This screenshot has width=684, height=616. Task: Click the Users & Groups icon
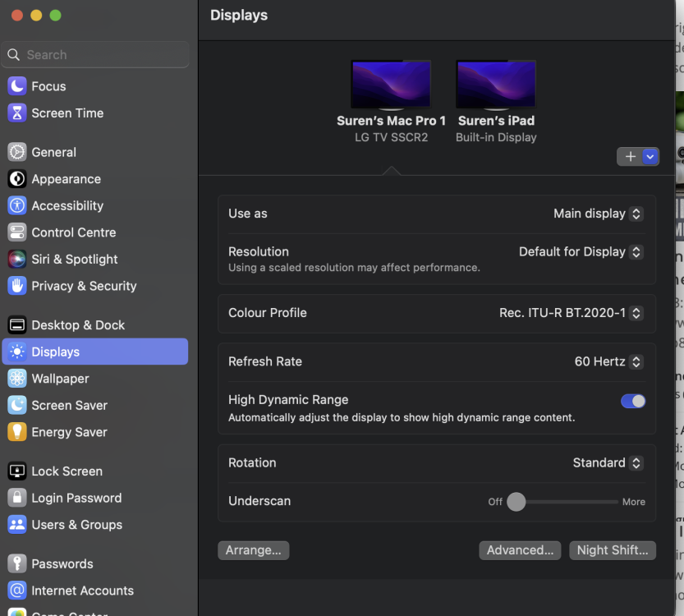coord(17,524)
